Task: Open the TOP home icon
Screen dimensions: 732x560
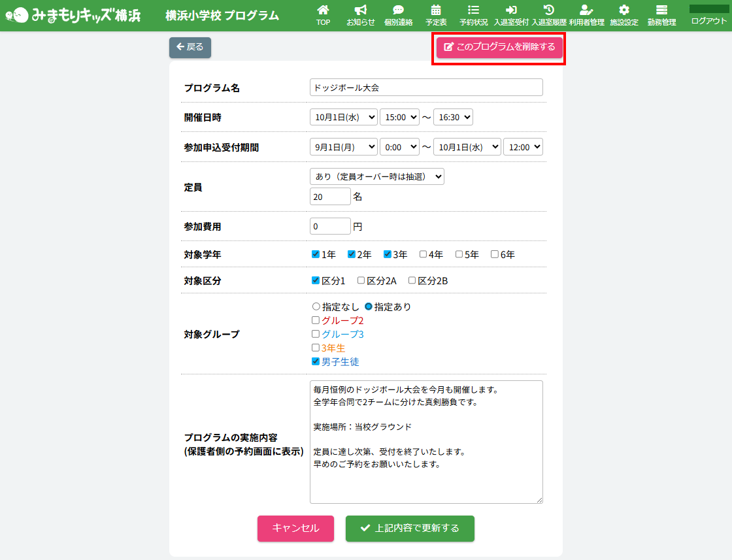Action: point(323,10)
